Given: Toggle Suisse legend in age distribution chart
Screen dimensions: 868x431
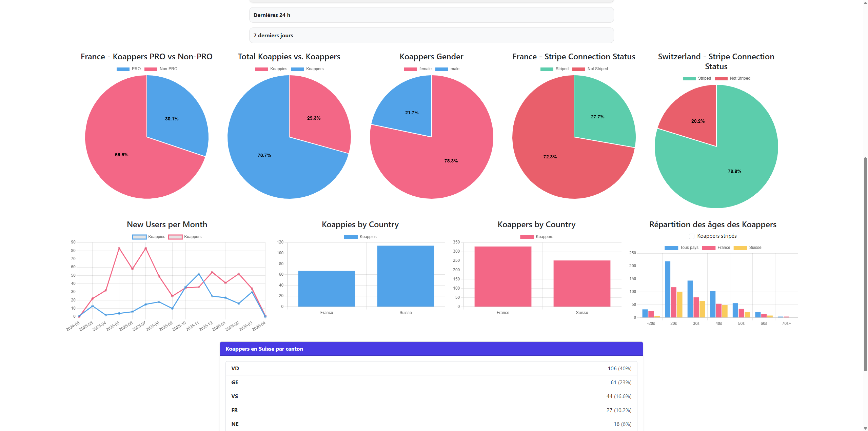Looking at the screenshot, I should click(747, 248).
